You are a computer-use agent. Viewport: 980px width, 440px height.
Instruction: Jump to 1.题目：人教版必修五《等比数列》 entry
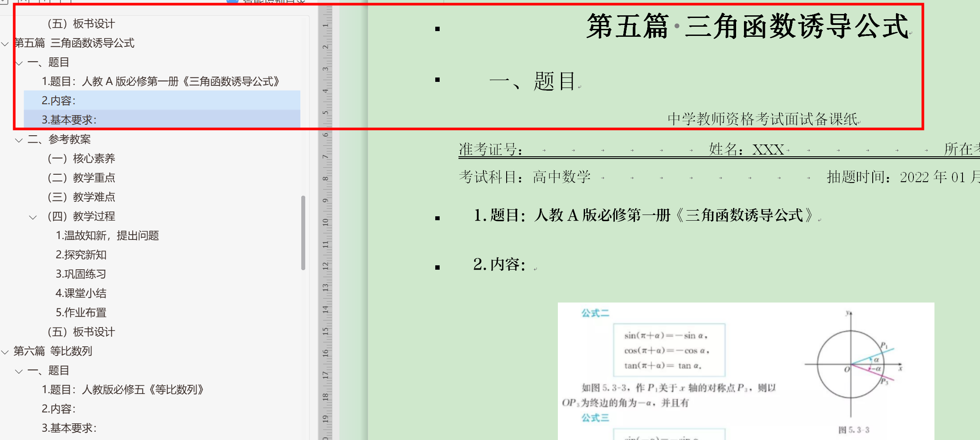coord(123,390)
